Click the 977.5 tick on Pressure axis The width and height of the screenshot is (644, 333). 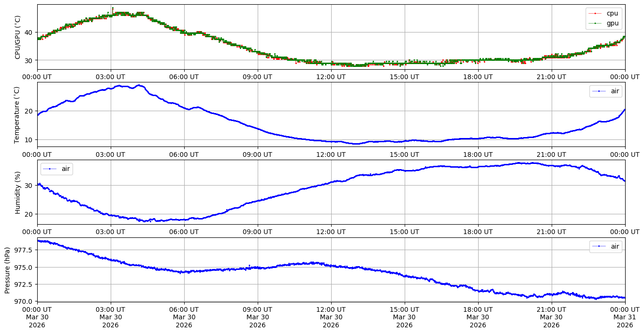[x=24, y=250]
